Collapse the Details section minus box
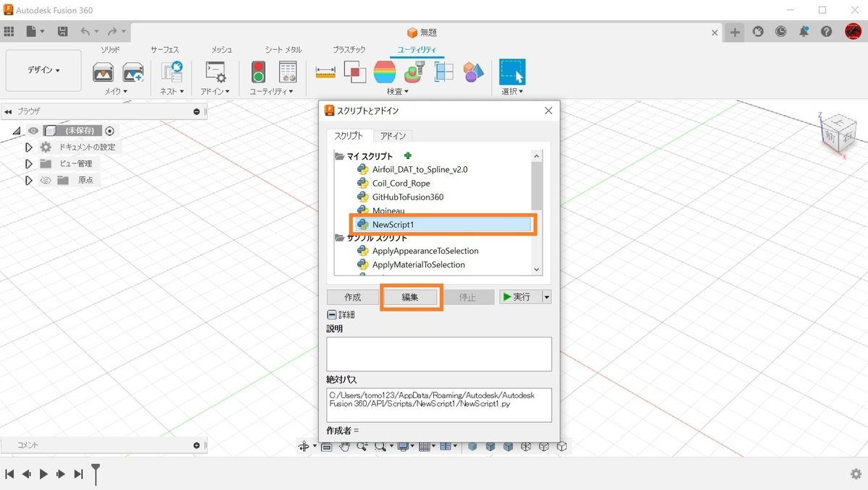868x490 pixels. point(331,314)
